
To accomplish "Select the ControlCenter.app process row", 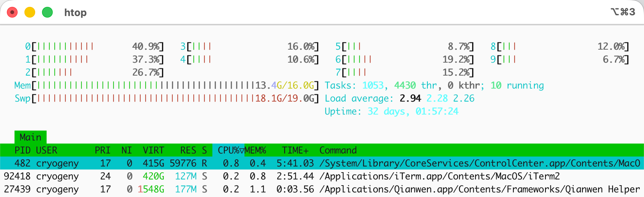I will click(x=322, y=163).
